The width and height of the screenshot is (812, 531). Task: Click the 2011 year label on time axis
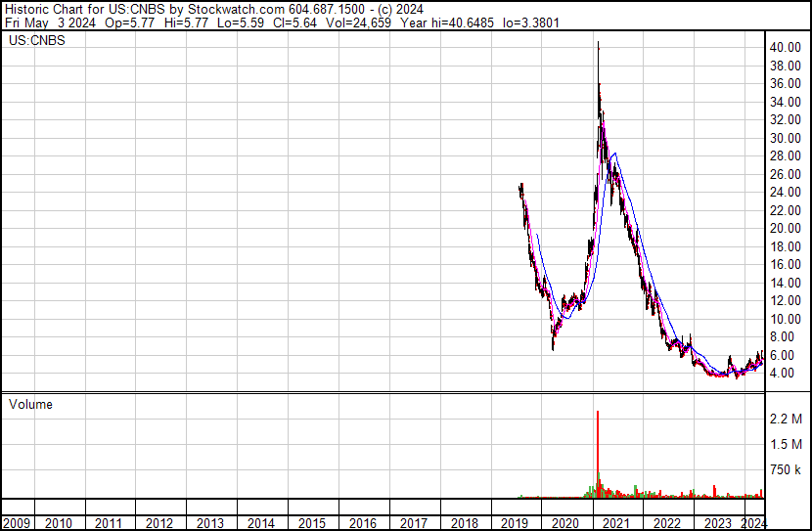109,523
